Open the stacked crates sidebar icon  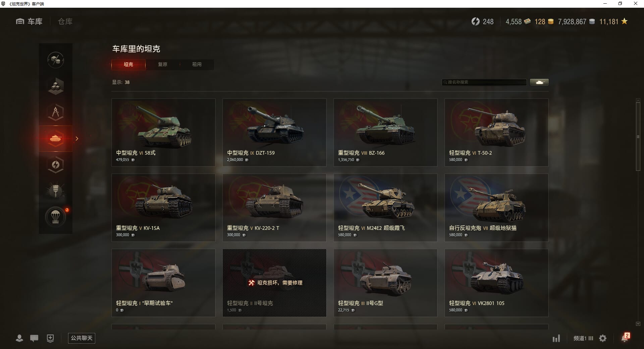pyautogui.click(x=56, y=86)
